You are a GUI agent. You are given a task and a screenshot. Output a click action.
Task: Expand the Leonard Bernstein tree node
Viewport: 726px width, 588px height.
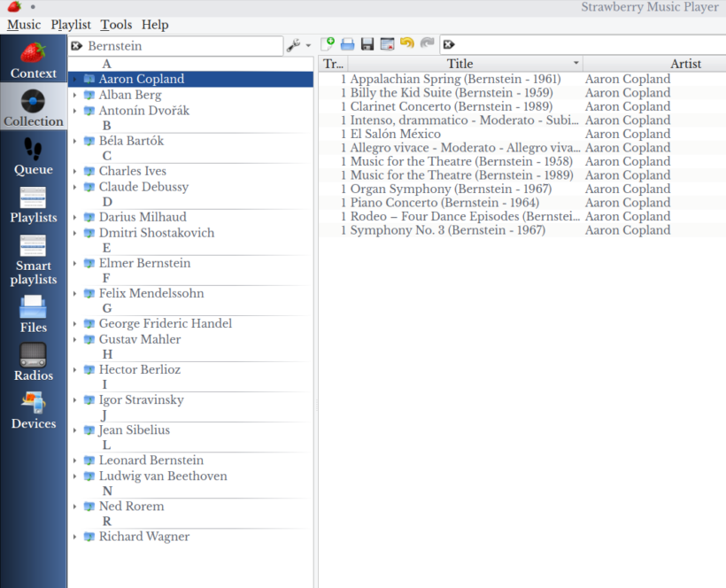(x=76, y=460)
